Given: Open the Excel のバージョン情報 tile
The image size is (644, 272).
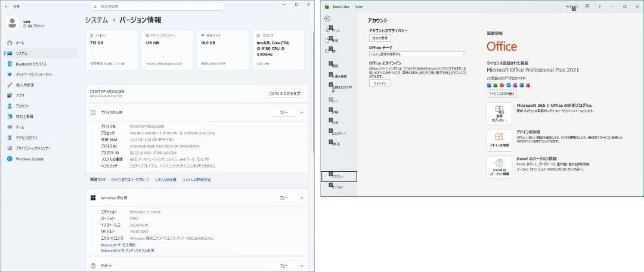Looking at the screenshot, I should click(x=499, y=167).
